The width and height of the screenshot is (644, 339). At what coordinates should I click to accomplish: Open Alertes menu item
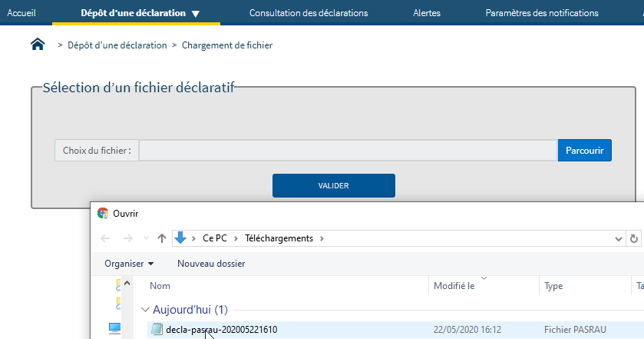pyautogui.click(x=427, y=13)
